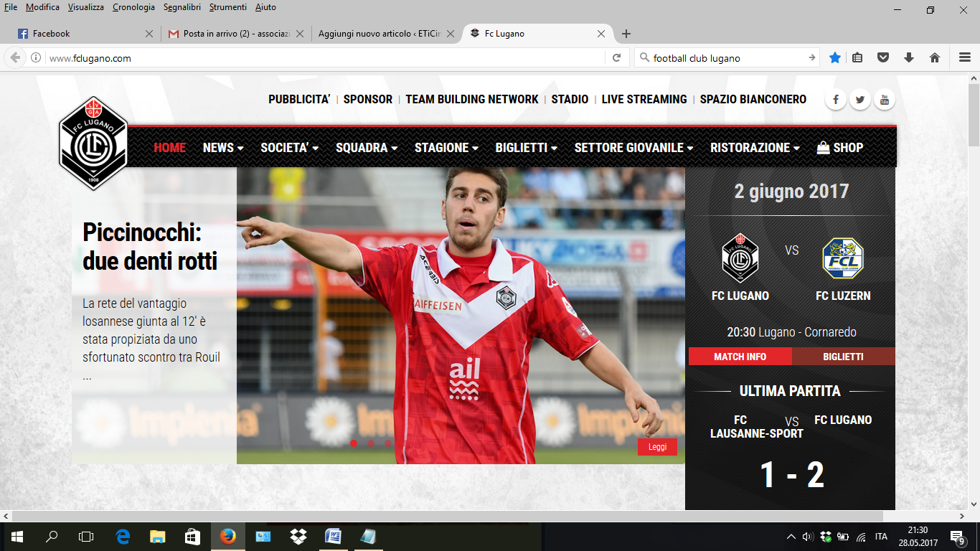Open the Segnalibri menu
Viewport: 980px width, 551px height.
182,7
